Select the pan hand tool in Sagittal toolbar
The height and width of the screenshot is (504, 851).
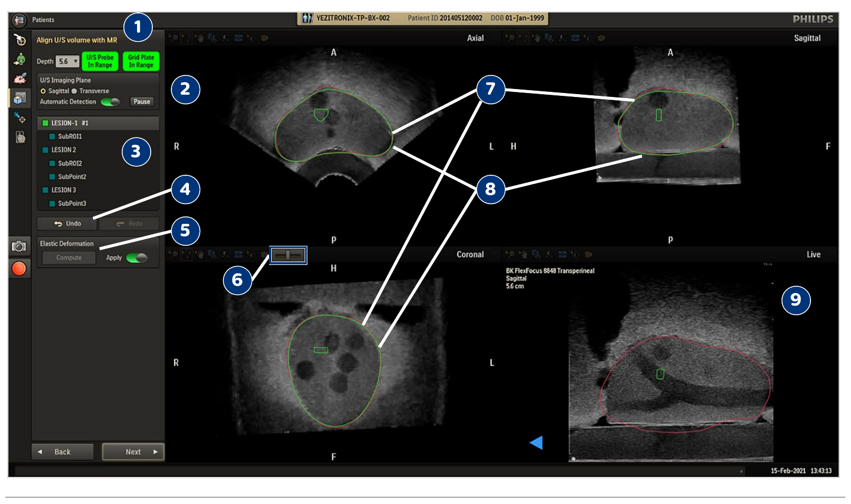(x=536, y=38)
